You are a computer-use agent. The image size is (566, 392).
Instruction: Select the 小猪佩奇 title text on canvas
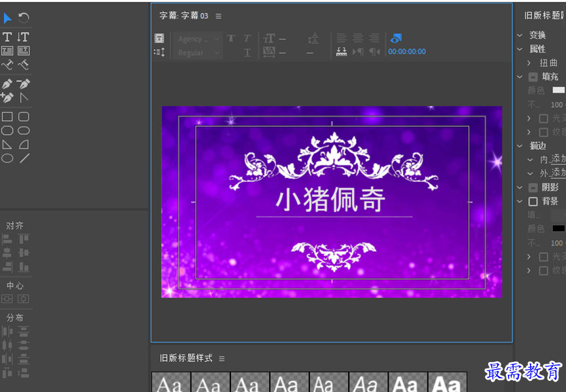tap(330, 200)
